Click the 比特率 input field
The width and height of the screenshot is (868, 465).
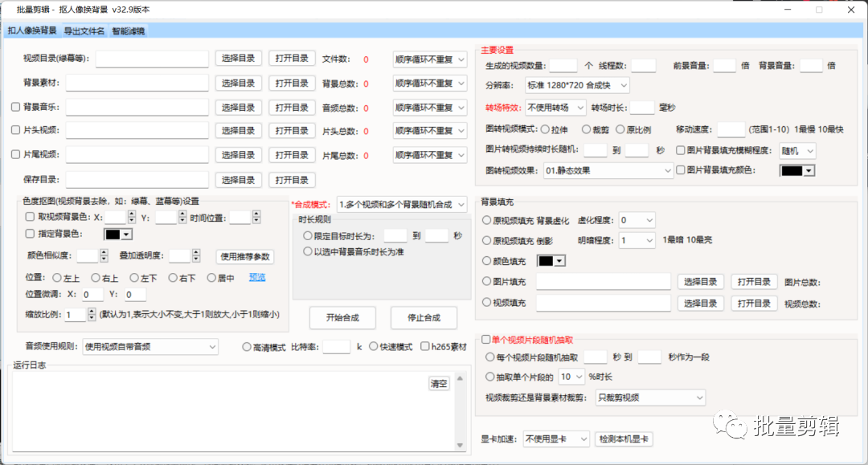point(337,347)
